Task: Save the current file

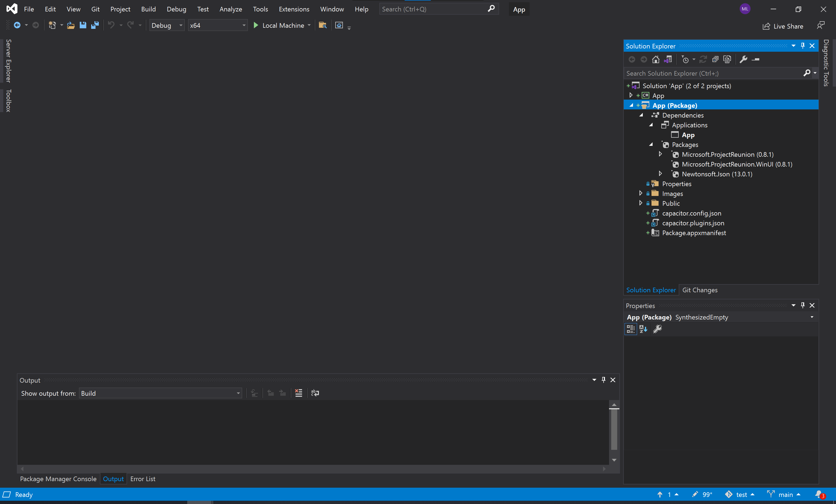Action: coord(83,25)
